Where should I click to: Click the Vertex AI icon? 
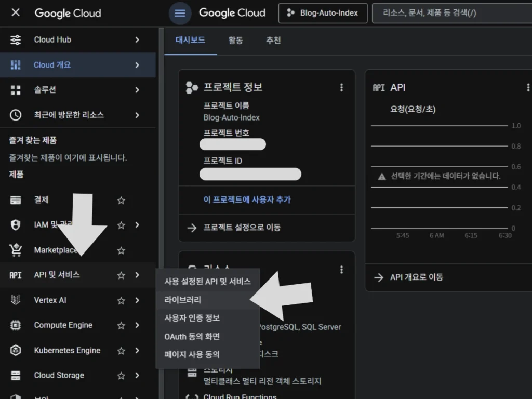[x=16, y=300]
